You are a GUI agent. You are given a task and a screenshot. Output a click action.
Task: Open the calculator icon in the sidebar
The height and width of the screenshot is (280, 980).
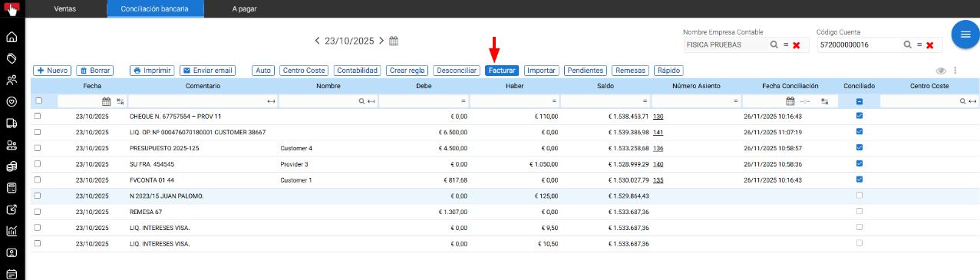pos(12,188)
